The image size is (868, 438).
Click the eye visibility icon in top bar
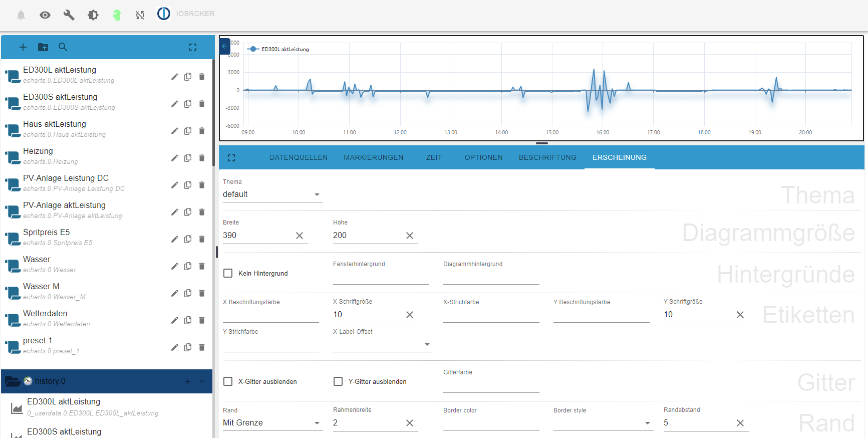tap(45, 15)
